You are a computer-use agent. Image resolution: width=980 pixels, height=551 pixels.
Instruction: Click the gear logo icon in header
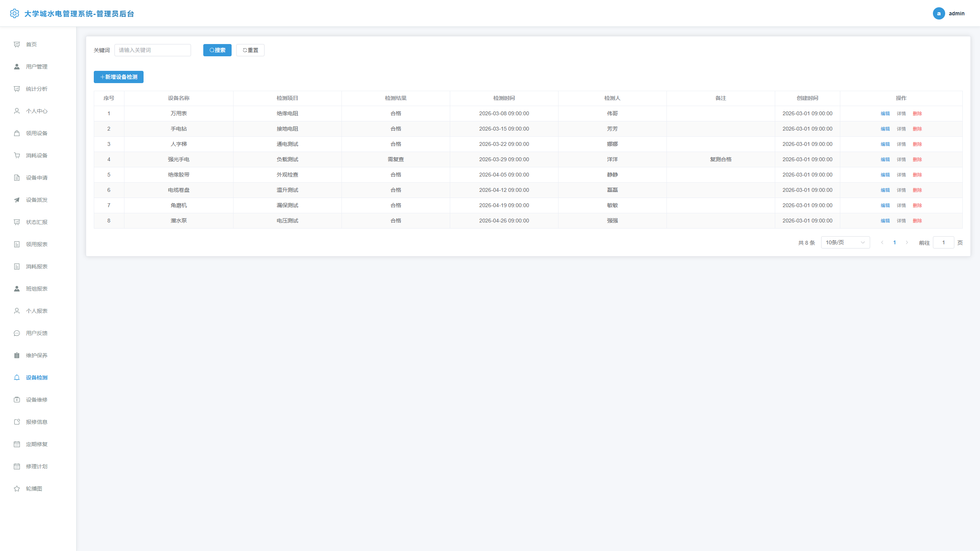coord(14,13)
